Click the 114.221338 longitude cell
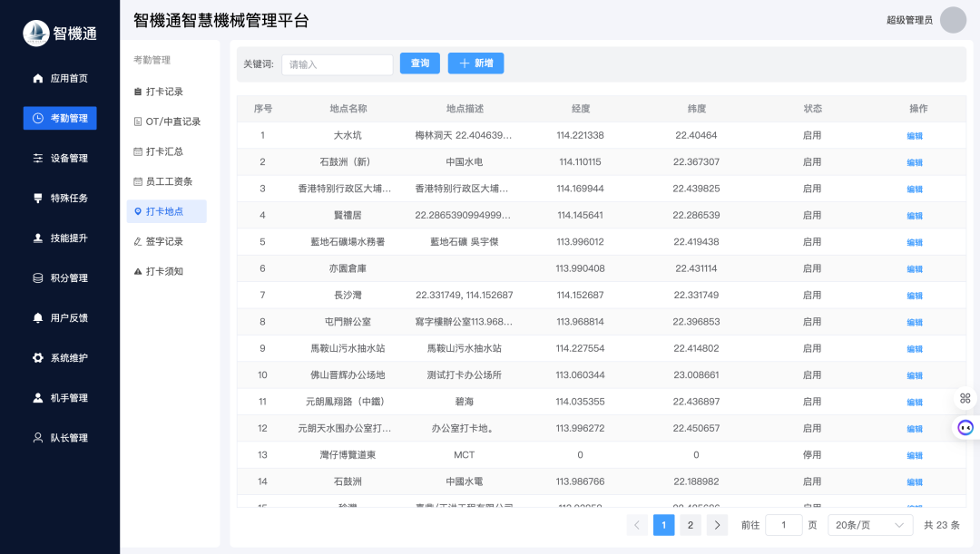The width and height of the screenshot is (980, 554). (x=580, y=135)
